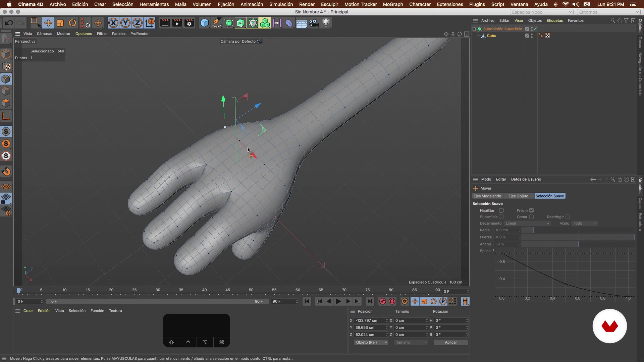This screenshot has height=362, width=644.
Task: Switch to Ejes Objeto tab
Action: pos(518,196)
